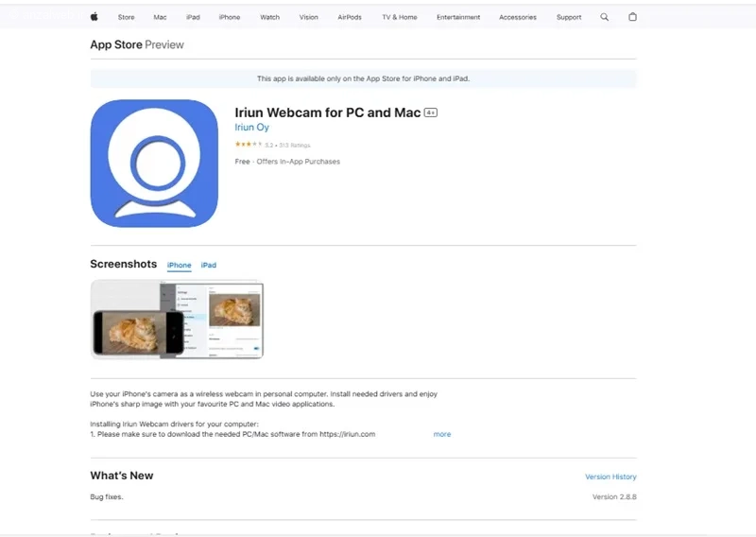The height and width of the screenshot is (537, 756).
Task: Open the Store menu item
Action: pyautogui.click(x=127, y=17)
